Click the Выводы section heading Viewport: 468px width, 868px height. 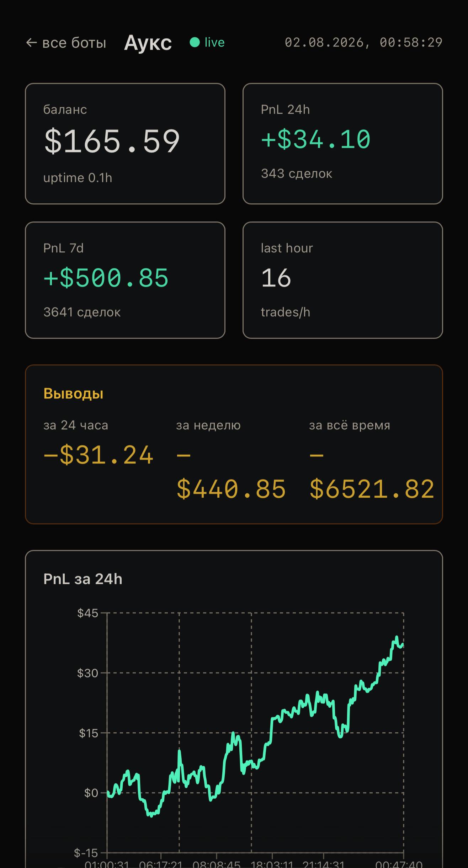click(x=73, y=393)
